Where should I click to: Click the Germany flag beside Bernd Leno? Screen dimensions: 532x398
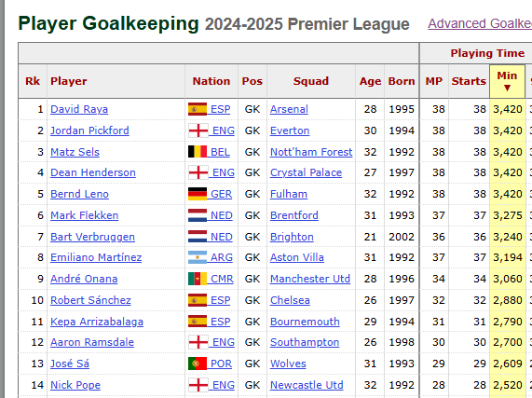click(198, 194)
